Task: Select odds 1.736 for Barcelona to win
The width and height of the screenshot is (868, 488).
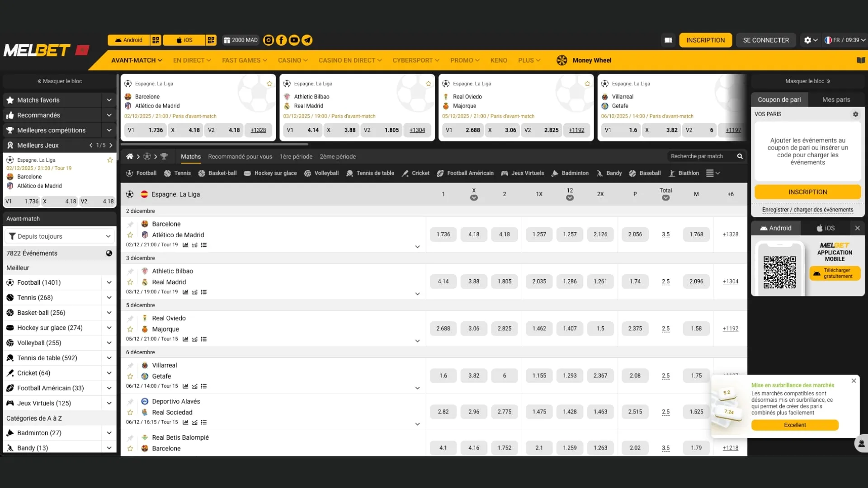Action: (x=443, y=234)
